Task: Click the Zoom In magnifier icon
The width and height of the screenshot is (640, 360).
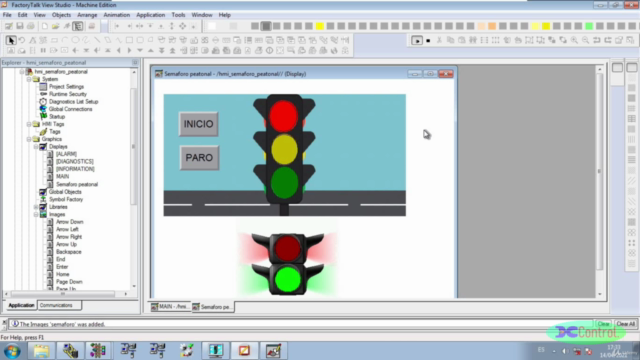Action: 574,40
